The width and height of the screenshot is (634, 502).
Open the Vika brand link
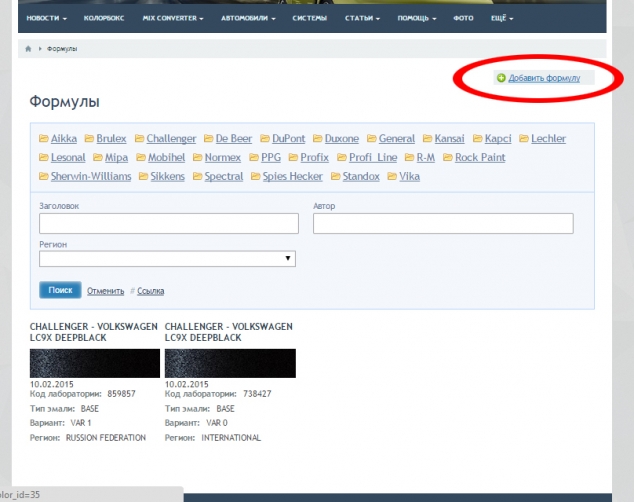tap(409, 176)
